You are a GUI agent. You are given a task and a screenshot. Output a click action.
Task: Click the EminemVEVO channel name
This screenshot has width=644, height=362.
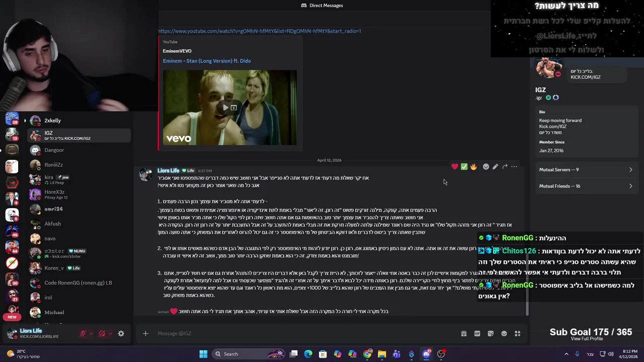coord(177,51)
